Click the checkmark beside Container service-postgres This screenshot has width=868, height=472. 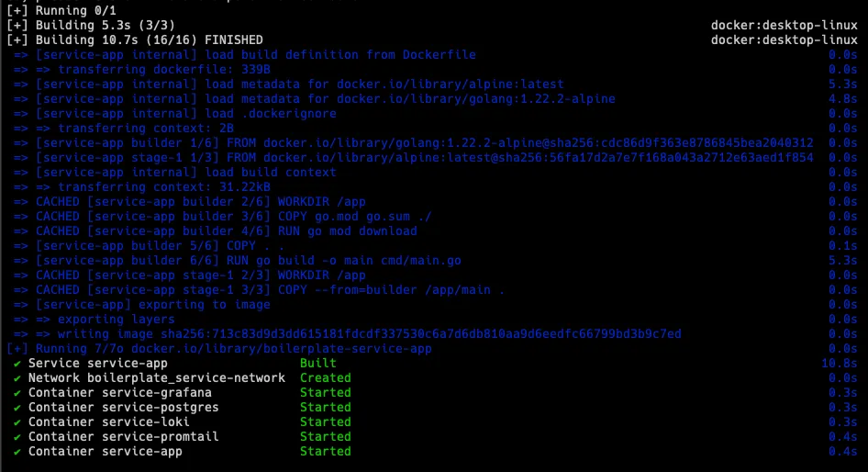(17, 408)
